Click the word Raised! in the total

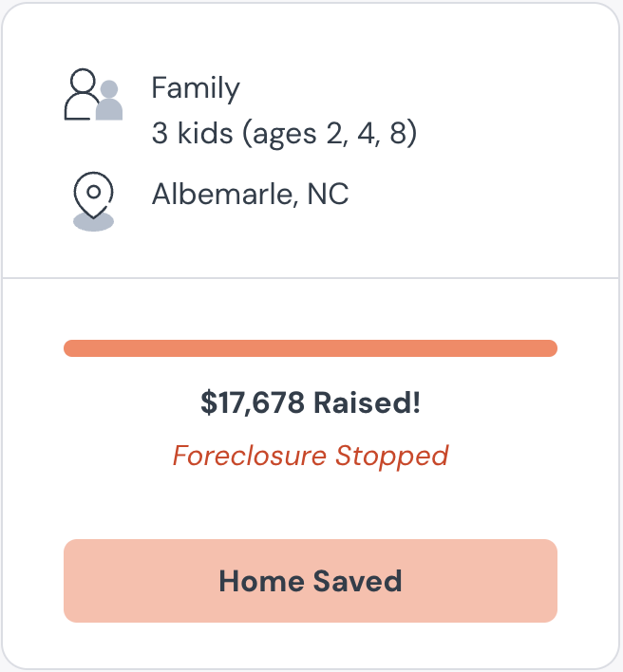367,402
